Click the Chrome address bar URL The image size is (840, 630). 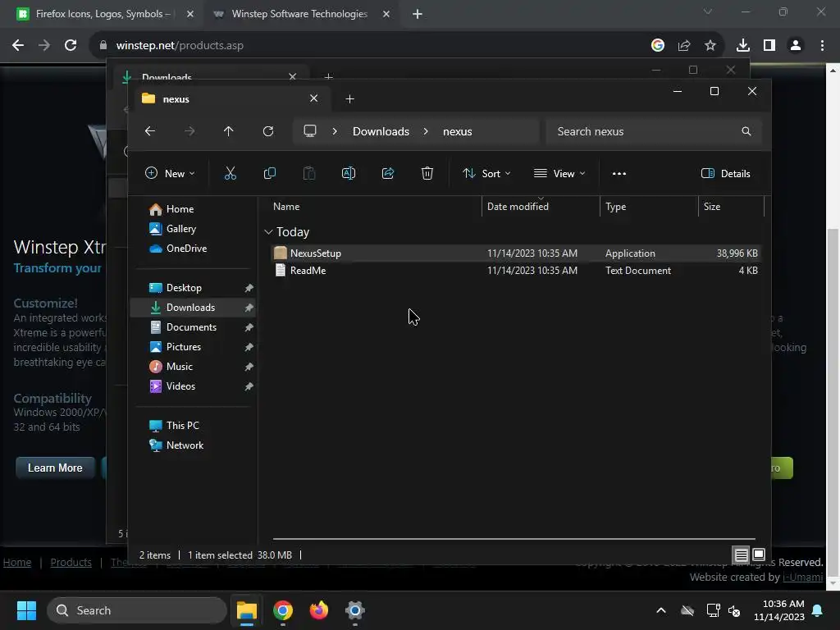click(x=180, y=46)
